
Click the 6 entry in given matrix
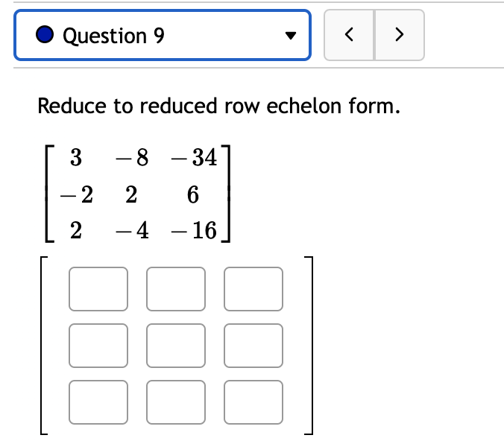pyautogui.click(x=193, y=194)
